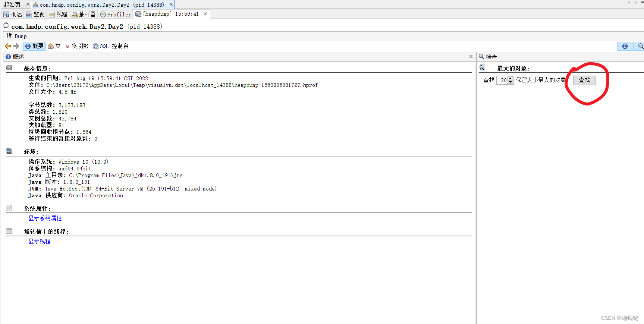Click the Java 主目录 jdk1.8.0_191\jre path text
Screen dimensions: 644x324
[126, 176]
